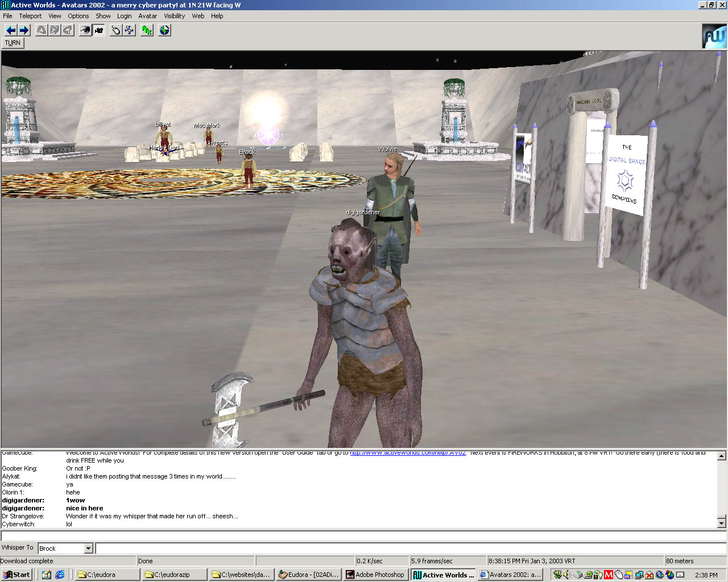This screenshot has height=582, width=728.
Task: Click the blue back arrow icon
Action: [10, 30]
